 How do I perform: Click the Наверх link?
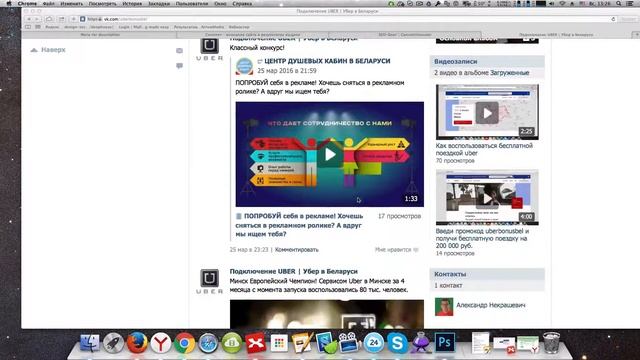pos(53,50)
